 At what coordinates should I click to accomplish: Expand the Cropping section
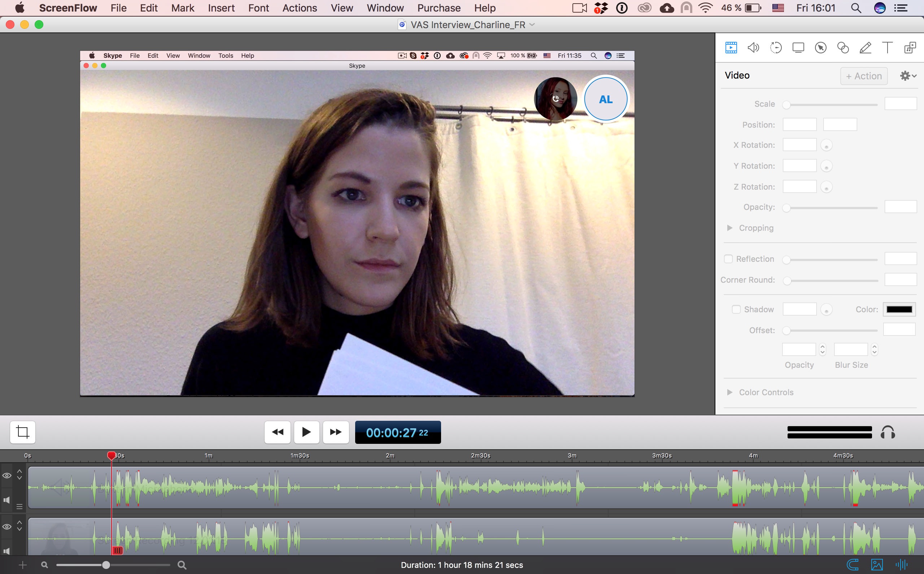click(729, 228)
